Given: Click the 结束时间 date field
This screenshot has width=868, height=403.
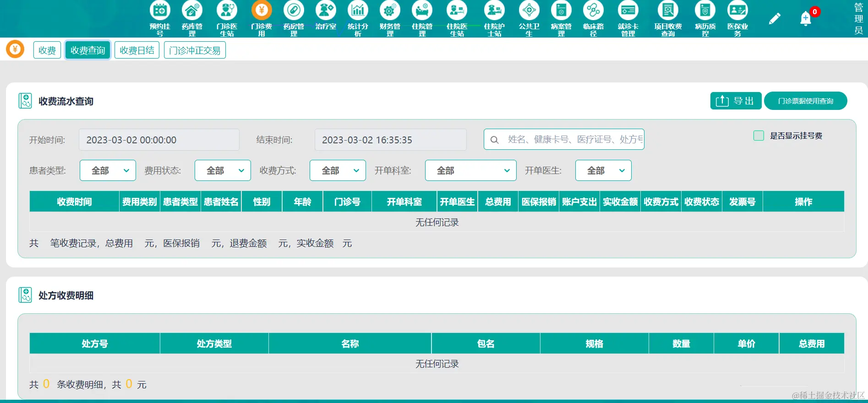Looking at the screenshot, I should point(391,140).
